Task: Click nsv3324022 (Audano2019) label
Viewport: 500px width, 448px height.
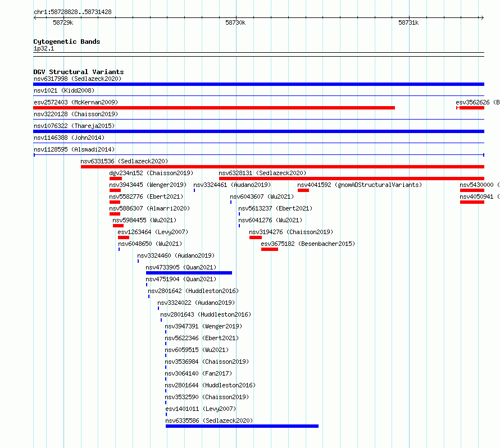Action: 196,303
